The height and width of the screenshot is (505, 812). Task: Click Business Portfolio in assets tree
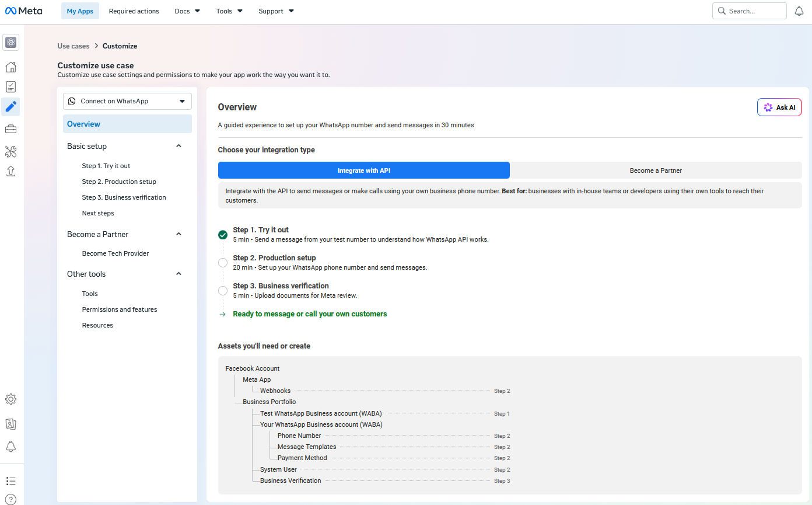(269, 402)
